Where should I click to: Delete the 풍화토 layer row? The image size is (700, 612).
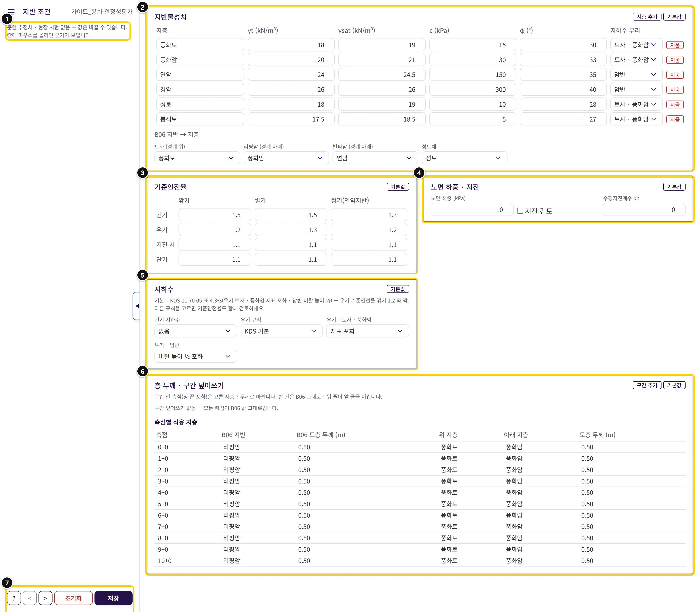coord(675,45)
